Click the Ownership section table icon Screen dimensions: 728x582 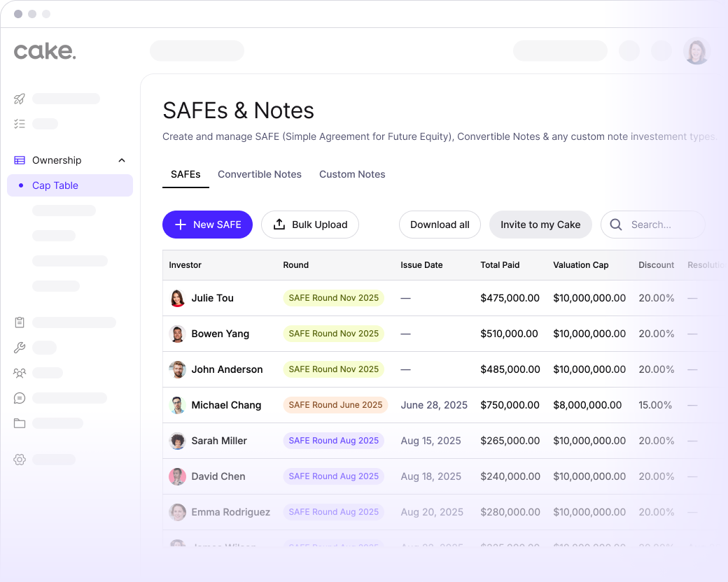point(19,159)
